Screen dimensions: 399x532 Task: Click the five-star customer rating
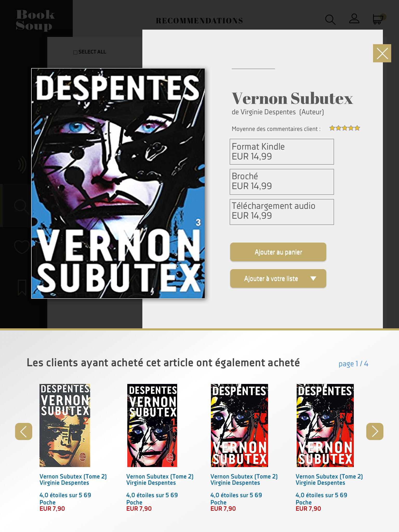tap(345, 128)
